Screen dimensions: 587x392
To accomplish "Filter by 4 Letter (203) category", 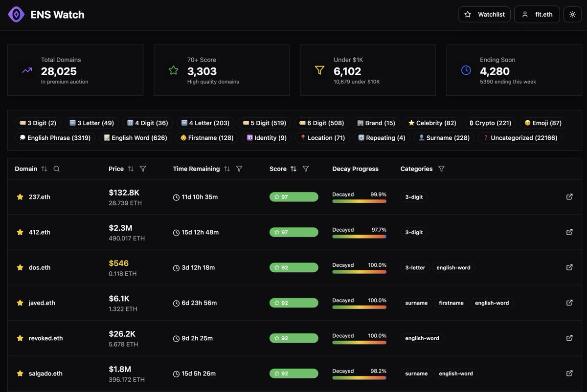I will 205,123.
